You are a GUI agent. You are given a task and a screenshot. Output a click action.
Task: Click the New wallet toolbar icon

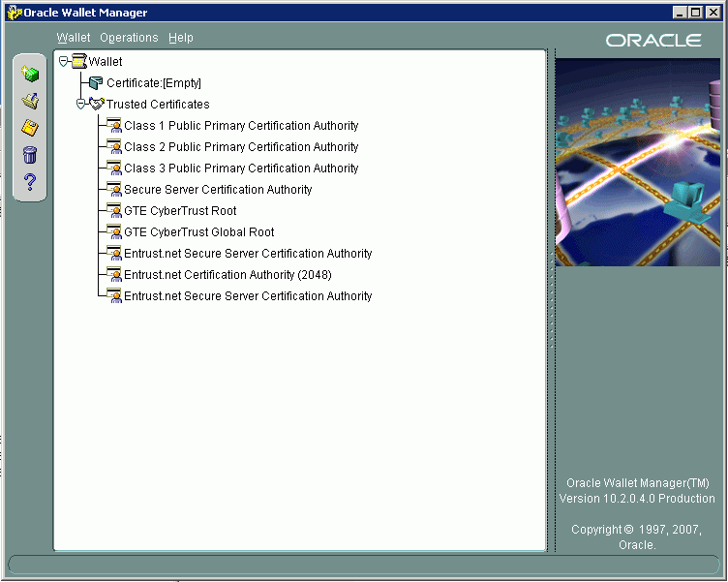click(30, 74)
